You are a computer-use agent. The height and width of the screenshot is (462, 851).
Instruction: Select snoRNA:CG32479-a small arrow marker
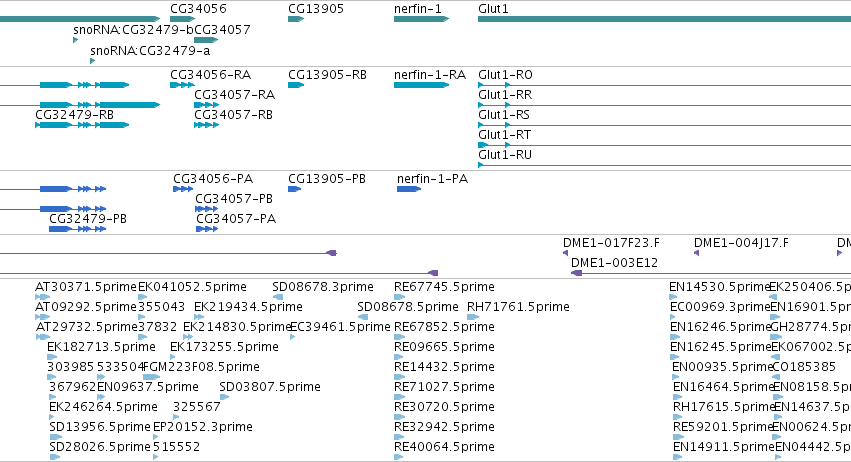[x=93, y=61]
